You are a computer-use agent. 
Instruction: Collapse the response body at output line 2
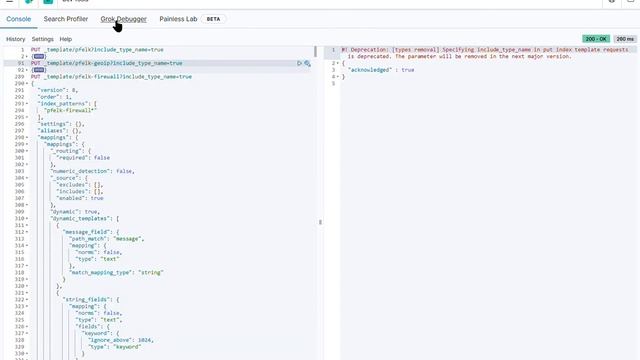pyautogui.click(x=338, y=63)
